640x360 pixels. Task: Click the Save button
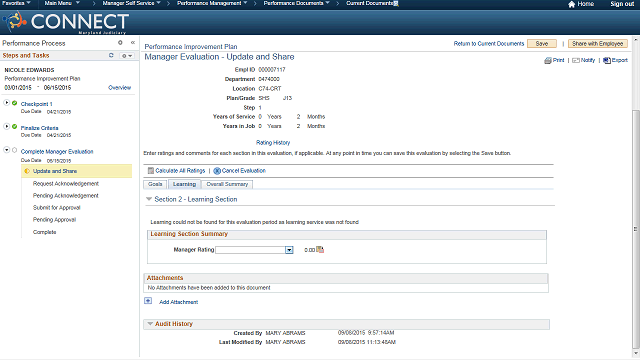tap(542, 44)
